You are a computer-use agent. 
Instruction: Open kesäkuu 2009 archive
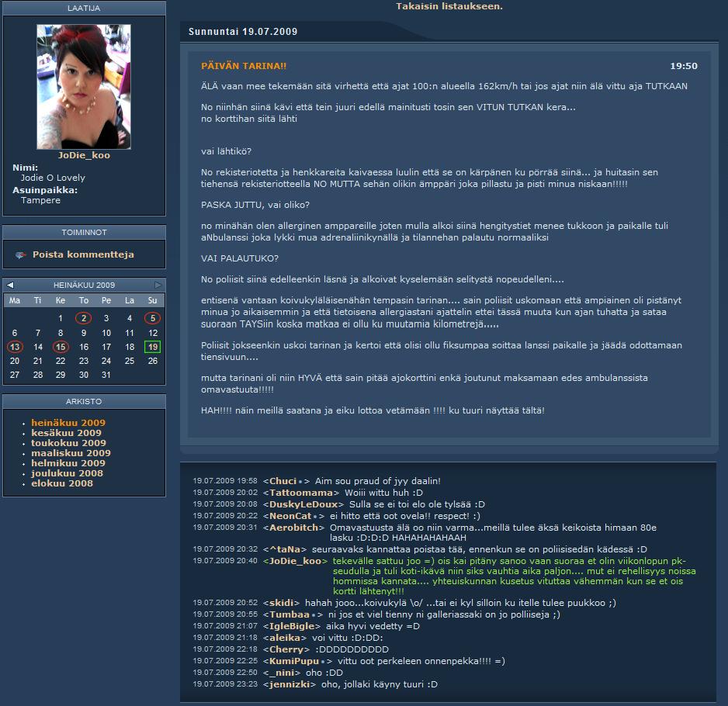66,433
